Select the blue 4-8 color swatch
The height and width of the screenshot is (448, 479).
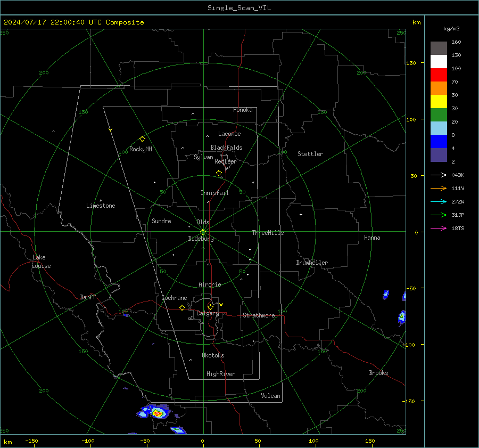[439, 142]
